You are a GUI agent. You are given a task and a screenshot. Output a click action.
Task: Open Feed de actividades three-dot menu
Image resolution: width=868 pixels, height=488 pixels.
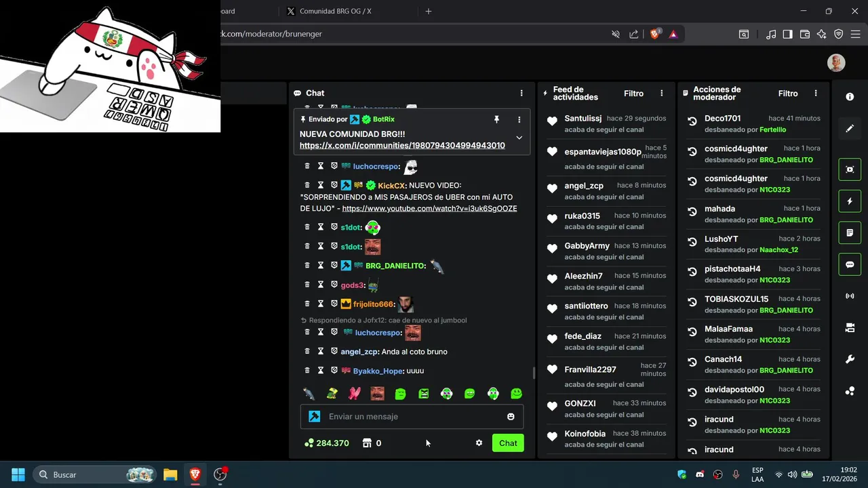(x=662, y=93)
